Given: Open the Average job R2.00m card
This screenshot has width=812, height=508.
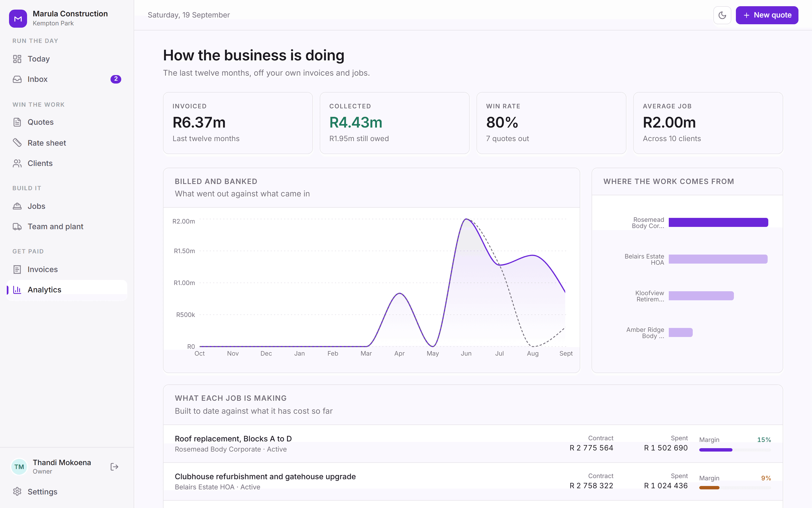Looking at the screenshot, I should 708,123.
